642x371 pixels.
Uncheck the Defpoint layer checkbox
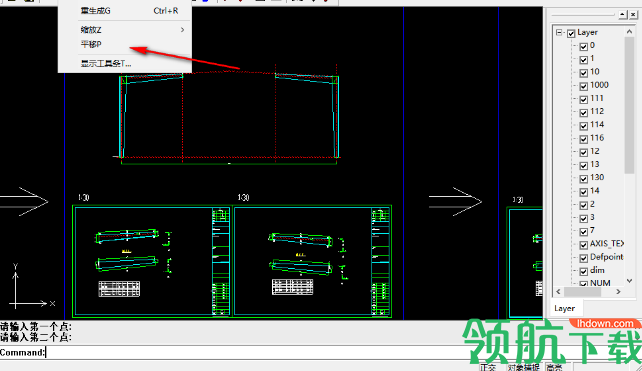pos(584,258)
